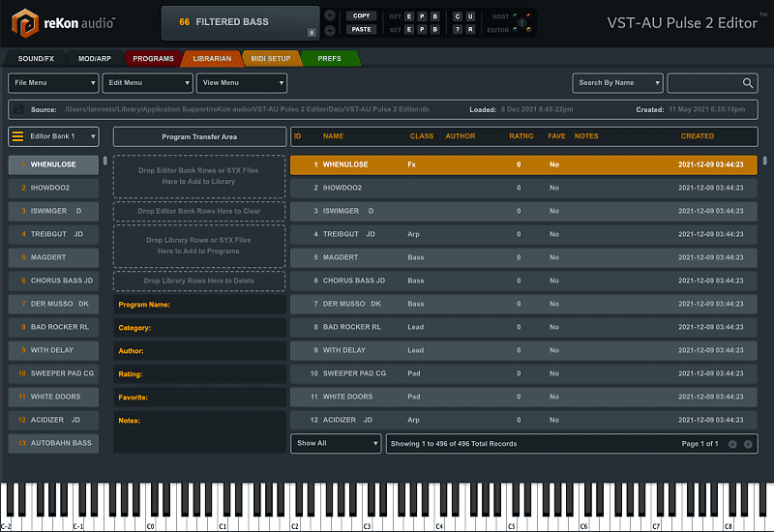This screenshot has width=774, height=532.
Task: Click the program down arrow button
Action: pyautogui.click(x=330, y=30)
